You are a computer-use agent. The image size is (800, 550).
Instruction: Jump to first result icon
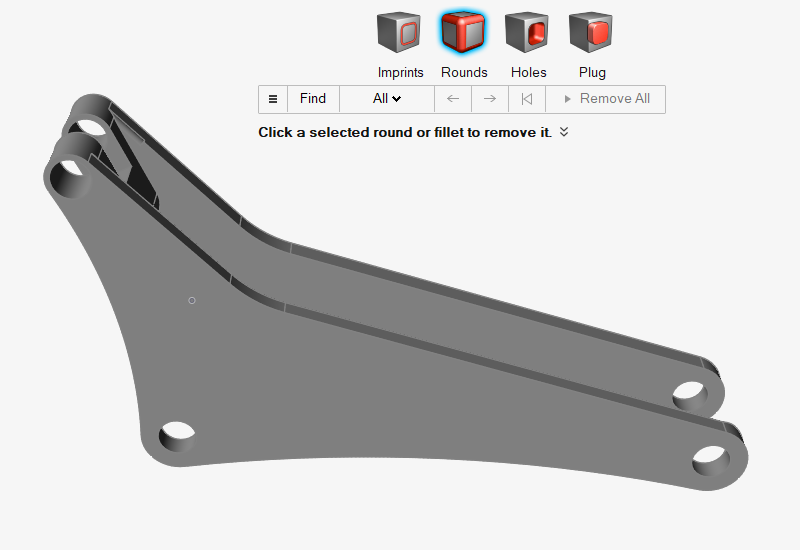pyautogui.click(x=527, y=99)
